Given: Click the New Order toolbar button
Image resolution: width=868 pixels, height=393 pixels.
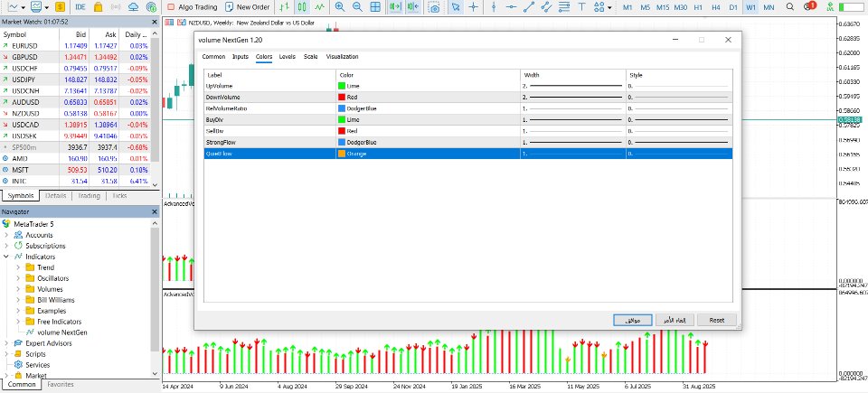Looking at the screenshot, I should [x=247, y=7].
